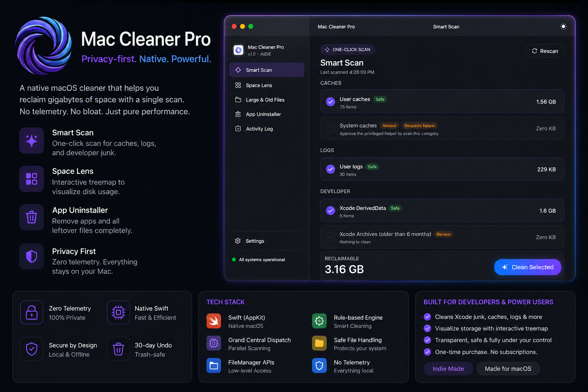This screenshot has width=588, height=392.
Task: Collapse the DEVELOPER section
Action: pyautogui.click(x=335, y=191)
